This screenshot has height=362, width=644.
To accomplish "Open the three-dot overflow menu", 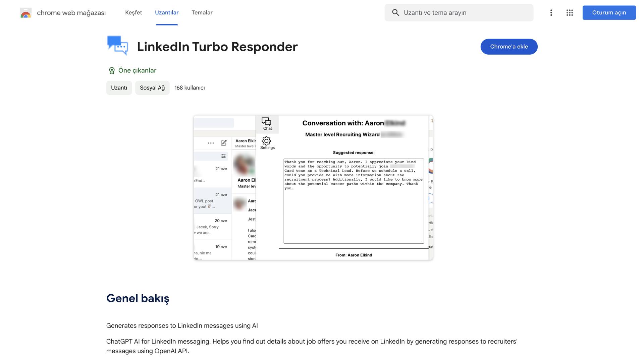I will pyautogui.click(x=551, y=12).
